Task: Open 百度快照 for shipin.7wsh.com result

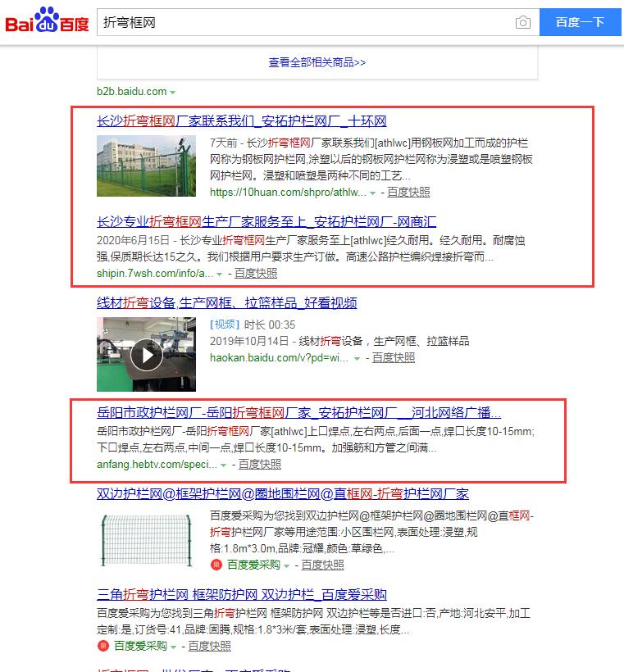Action: [x=256, y=273]
